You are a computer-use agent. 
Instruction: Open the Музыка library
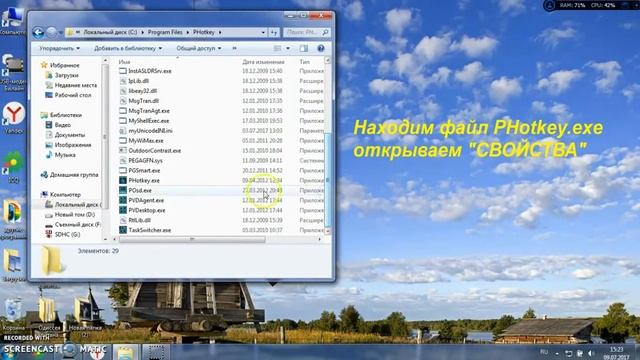(60, 155)
